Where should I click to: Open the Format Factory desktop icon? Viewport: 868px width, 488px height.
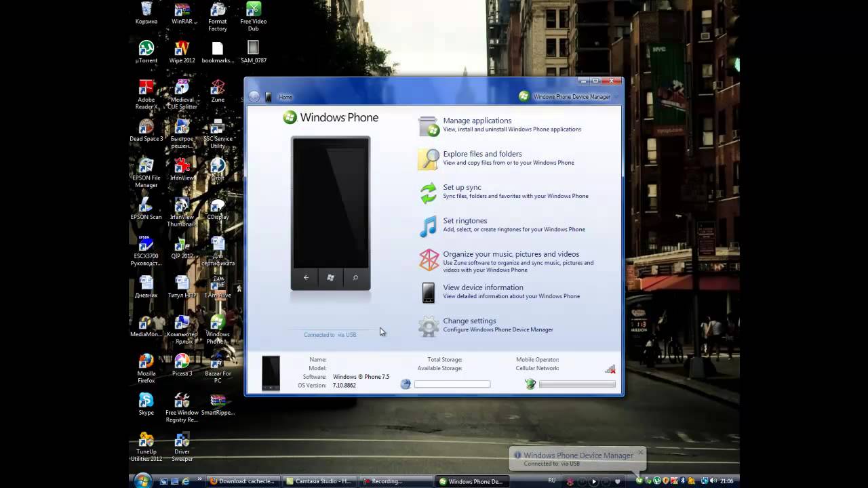tap(218, 16)
